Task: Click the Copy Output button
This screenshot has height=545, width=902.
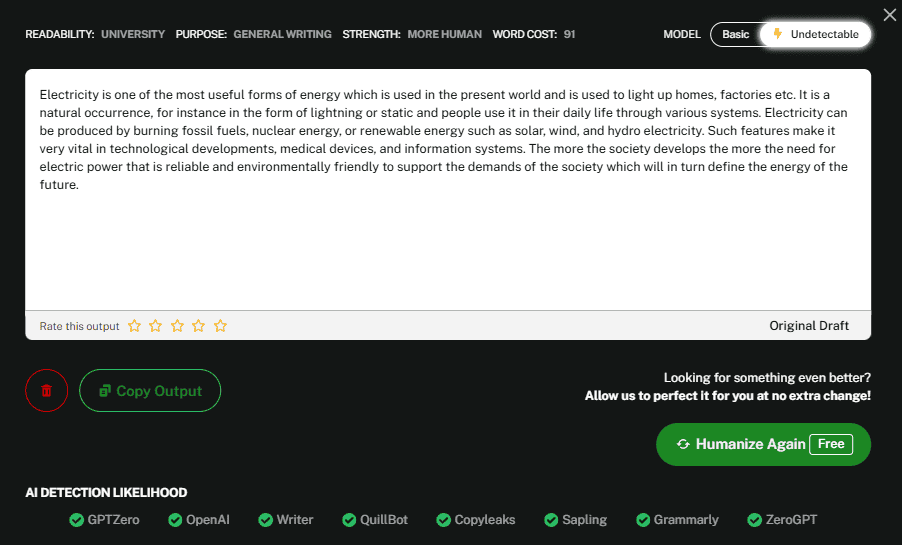Action: coord(150,390)
